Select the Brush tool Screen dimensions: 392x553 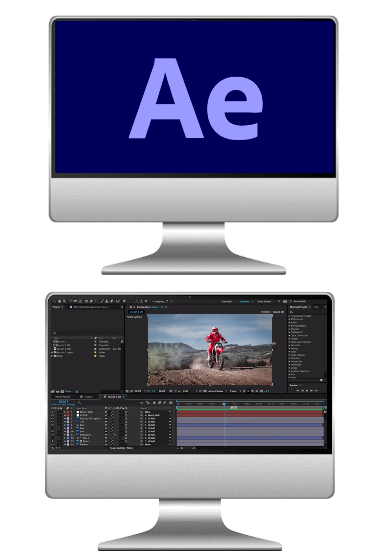pyautogui.click(x=102, y=301)
